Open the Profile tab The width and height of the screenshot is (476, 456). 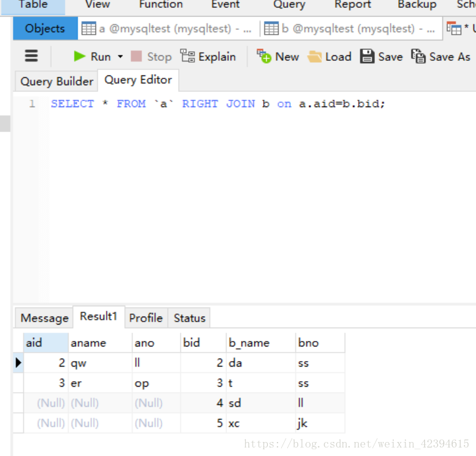[x=146, y=318]
